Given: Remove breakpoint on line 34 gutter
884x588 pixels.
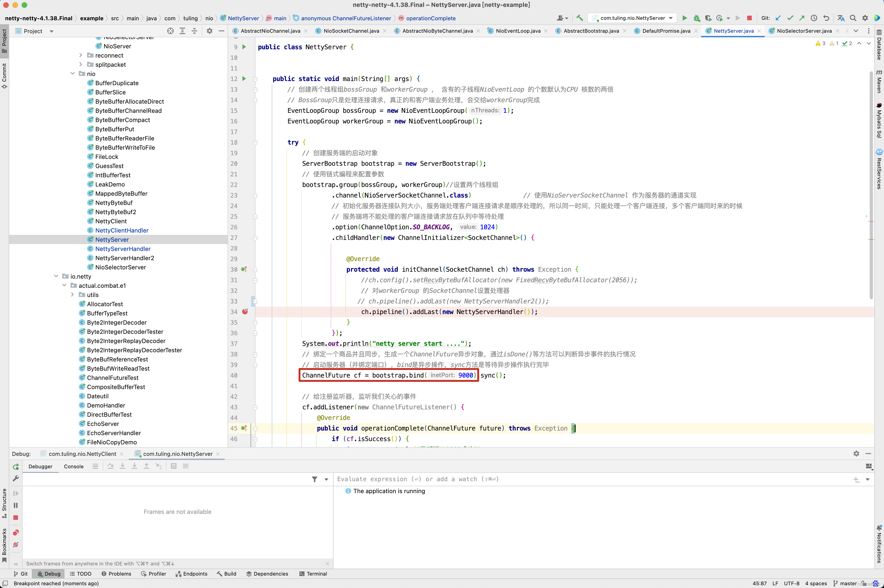Looking at the screenshot, I should click(x=245, y=312).
